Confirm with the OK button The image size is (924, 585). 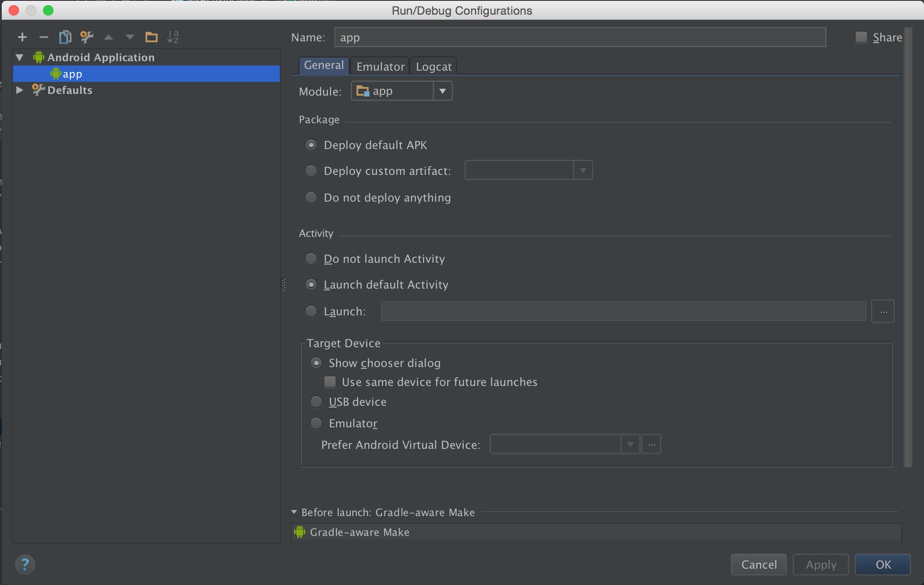pos(883,564)
